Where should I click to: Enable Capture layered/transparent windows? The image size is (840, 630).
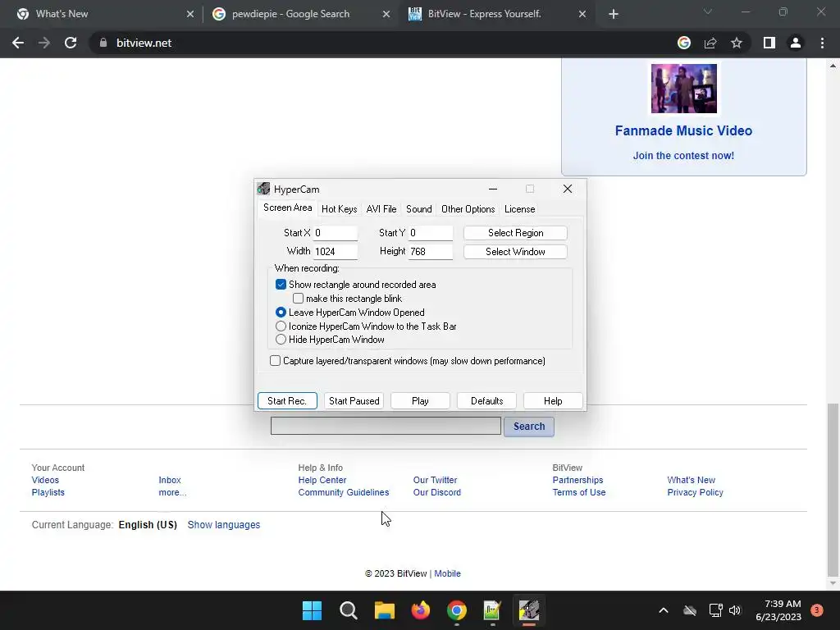click(x=275, y=361)
